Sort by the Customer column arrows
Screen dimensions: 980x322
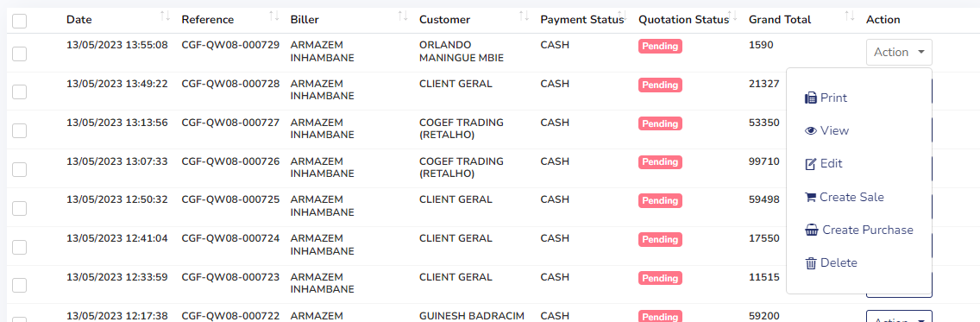(524, 16)
